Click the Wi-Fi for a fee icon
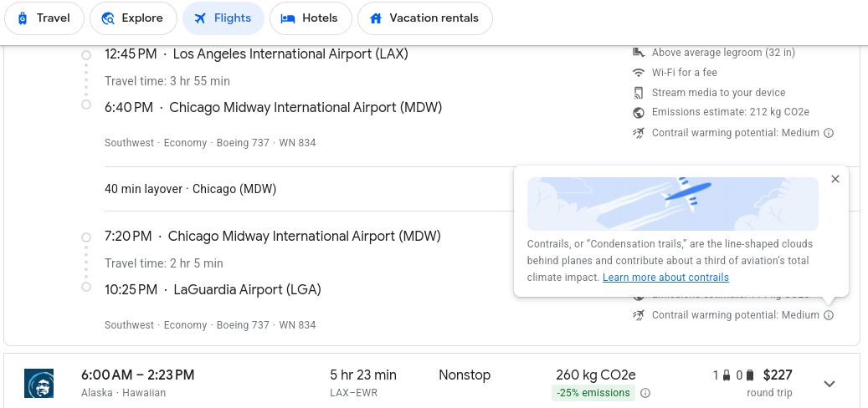Image resolution: width=868 pixels, height=408 pixels. [639, 73]
